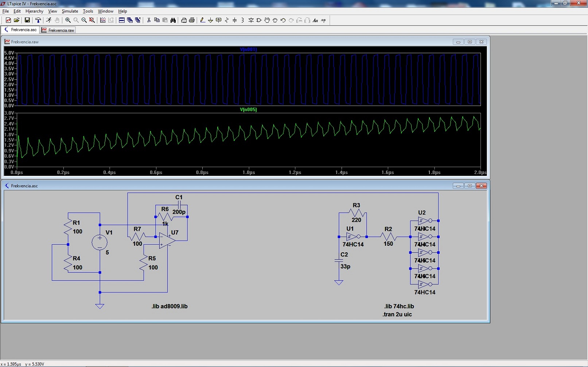Click the Save floppy disk icon

27,20
